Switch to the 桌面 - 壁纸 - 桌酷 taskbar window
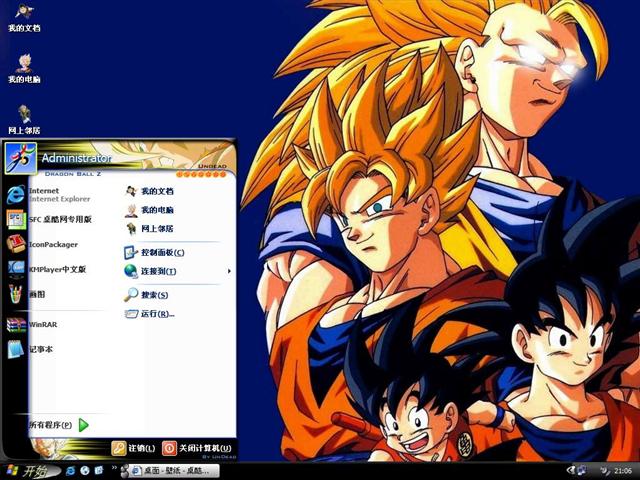This screenshot has height=480, width=640. [170, 471]
